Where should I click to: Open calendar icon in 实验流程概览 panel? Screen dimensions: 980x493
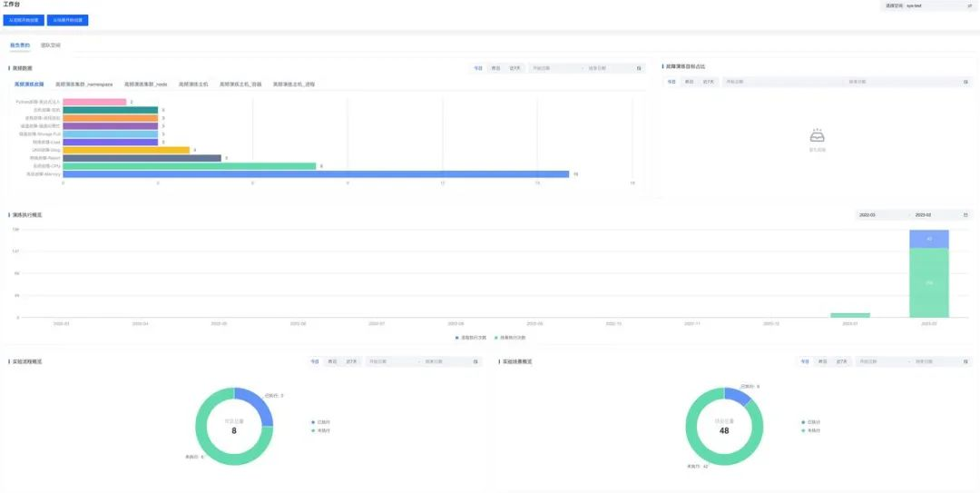pos(475,361)
